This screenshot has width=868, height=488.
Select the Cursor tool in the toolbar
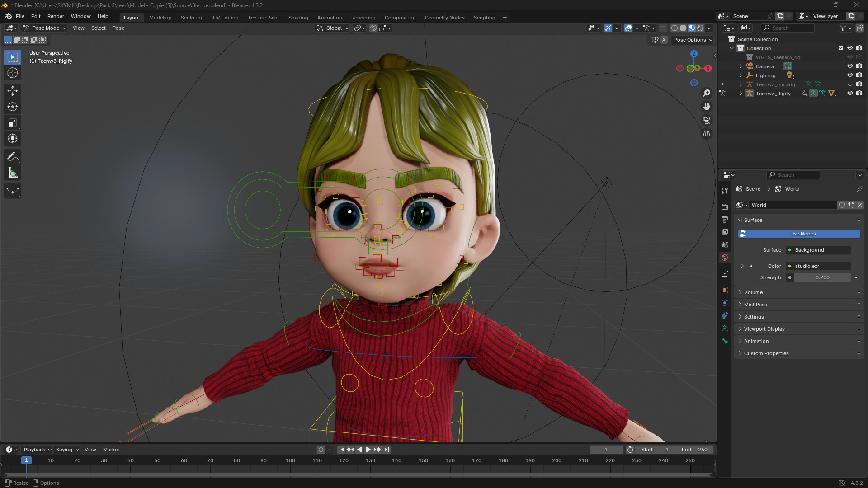tap(13, 73)
